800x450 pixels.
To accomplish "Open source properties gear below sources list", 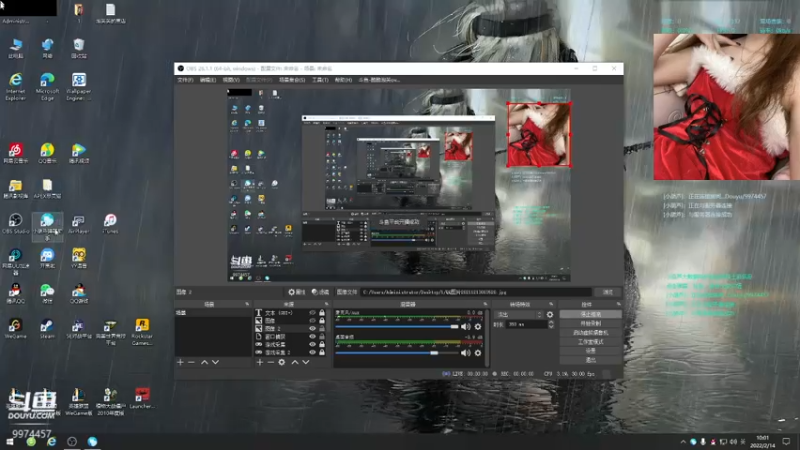I will pyautogui.click(x=282, y=362).
